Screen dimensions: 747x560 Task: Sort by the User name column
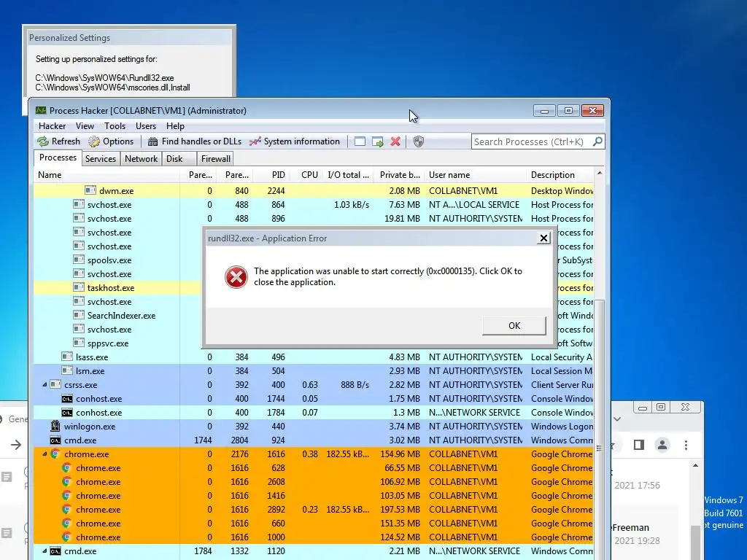[476, 175]
